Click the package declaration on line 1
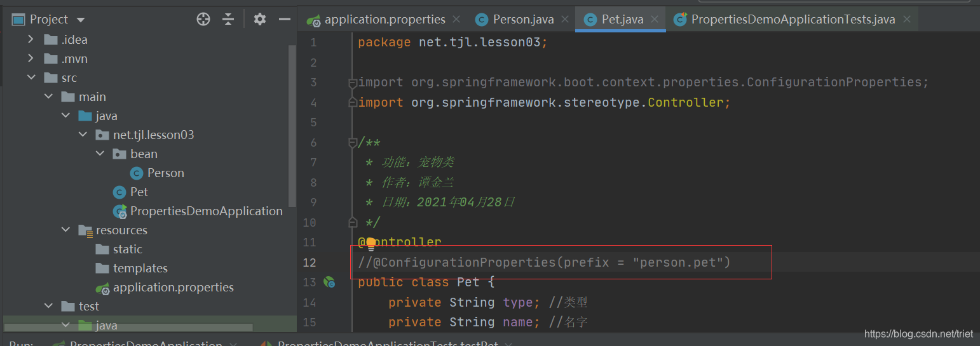Image resolution: width=980 pixels, height=346 pixels. tap(453, 43)
